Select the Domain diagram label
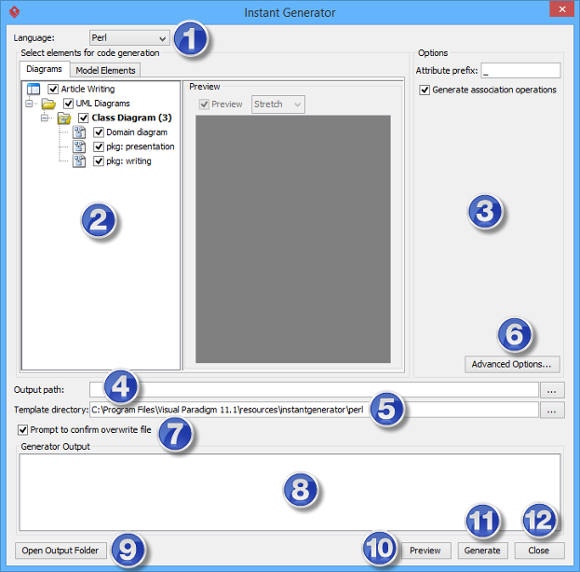Viewport: 580px width, 572px height. point(137,132)
